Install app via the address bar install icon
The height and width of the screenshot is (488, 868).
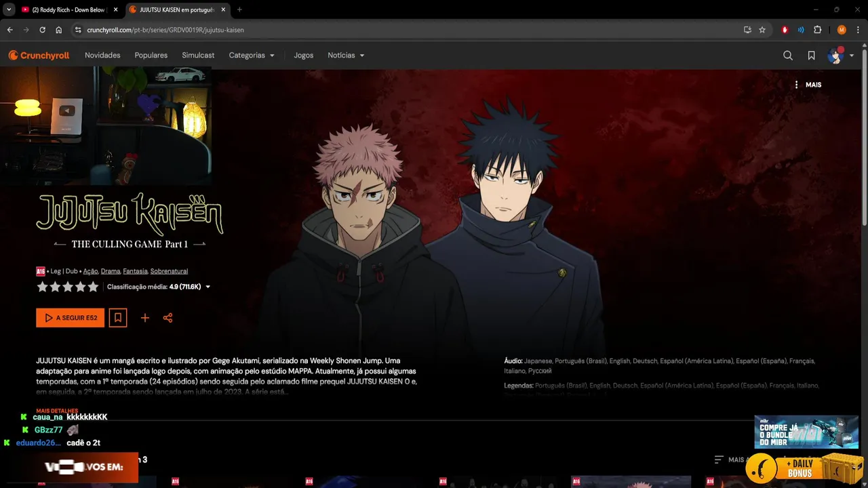point(747,30)
